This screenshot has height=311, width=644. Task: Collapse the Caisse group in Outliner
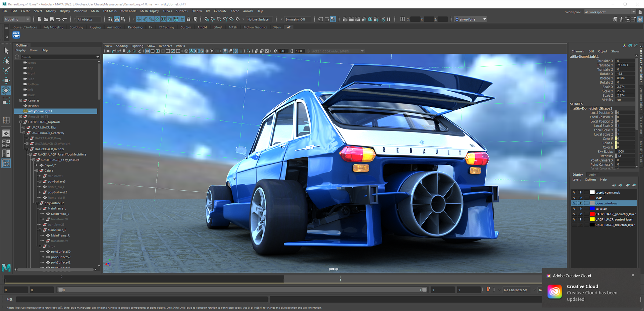(x=37, y=170)
